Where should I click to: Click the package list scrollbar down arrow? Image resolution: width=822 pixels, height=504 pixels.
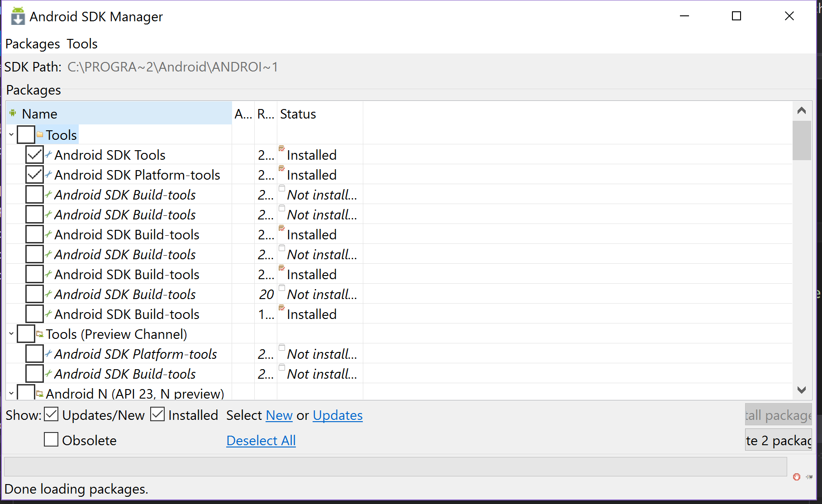pos(802,390)
